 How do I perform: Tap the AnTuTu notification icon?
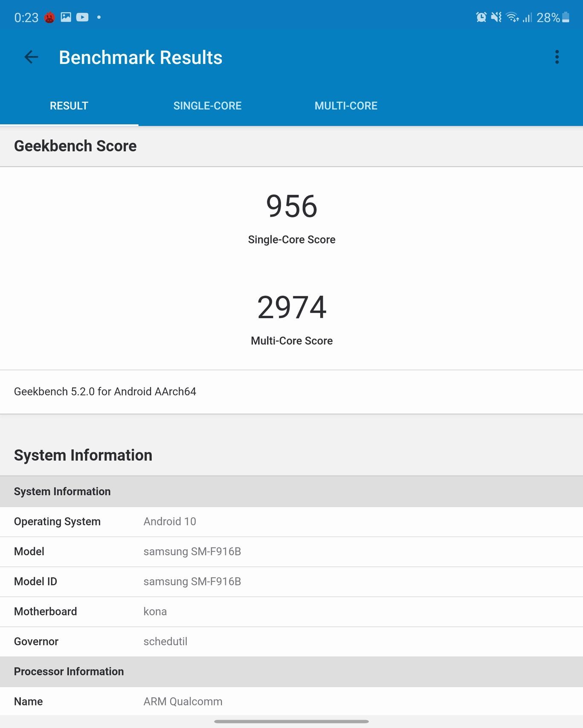pyautogui.click(x=50, y=17)
